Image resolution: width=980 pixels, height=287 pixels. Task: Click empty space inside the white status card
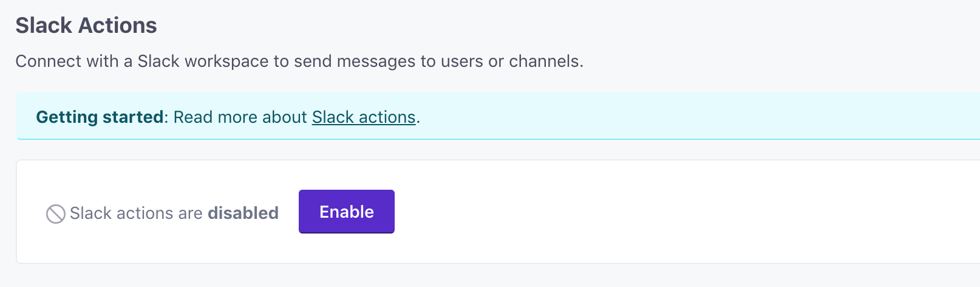coord(668,212)
